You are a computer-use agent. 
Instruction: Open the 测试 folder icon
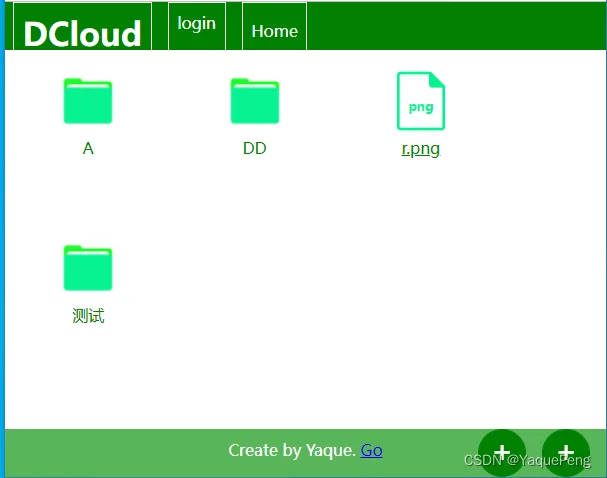tap(88, 268)
